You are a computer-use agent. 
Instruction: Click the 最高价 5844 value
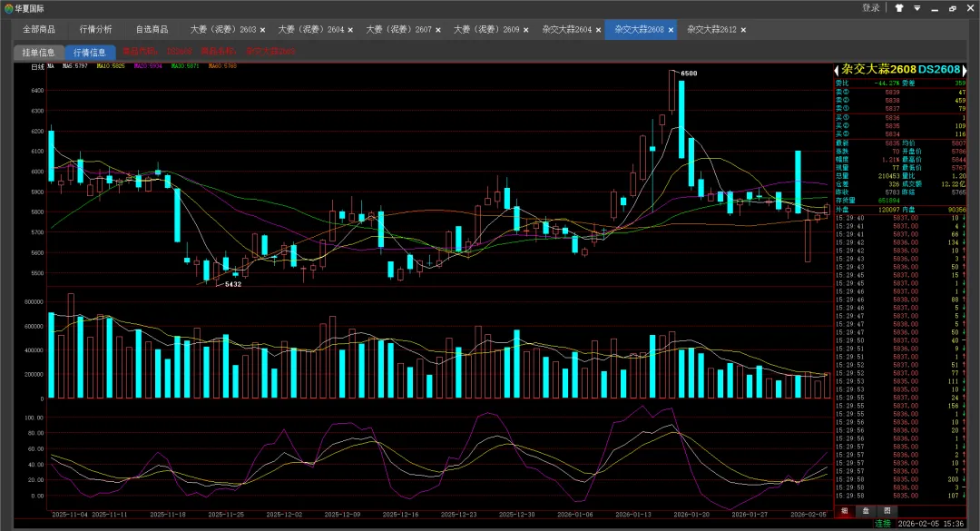click(x=959, y=160)
